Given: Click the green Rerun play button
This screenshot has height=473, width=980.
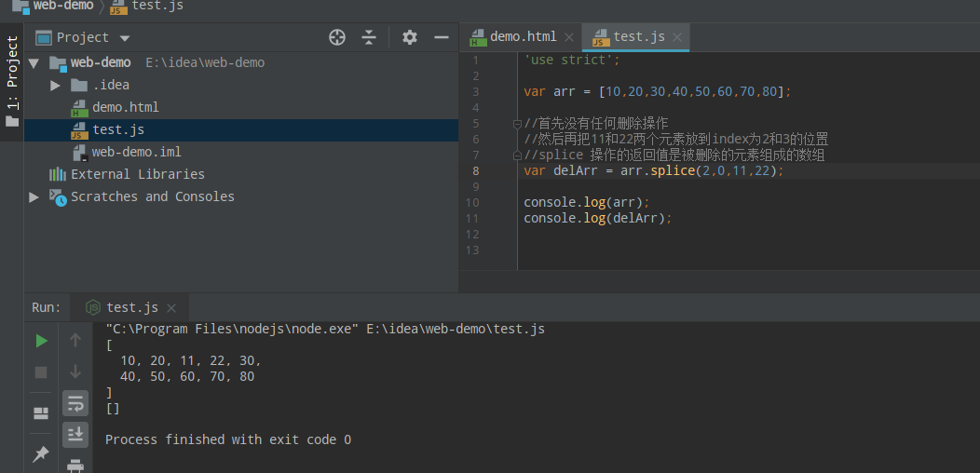Looking at the screenshot, I should click(x=41, y=341).
